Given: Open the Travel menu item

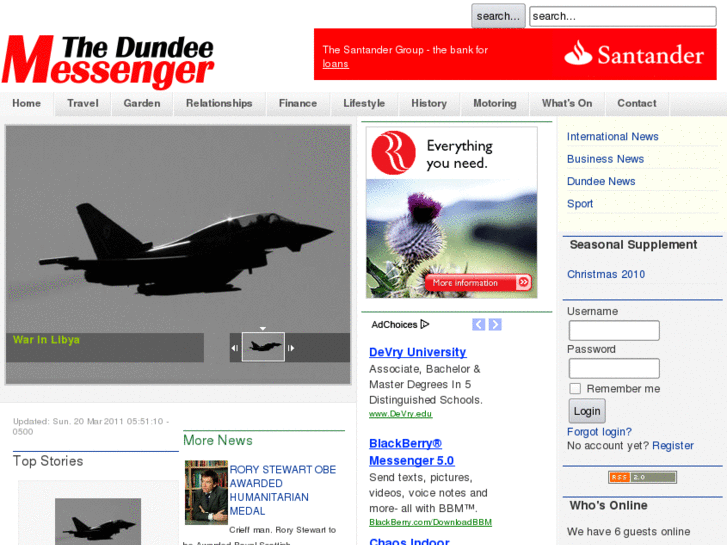Looking at the screenshot, I should [x=83, y=103].
